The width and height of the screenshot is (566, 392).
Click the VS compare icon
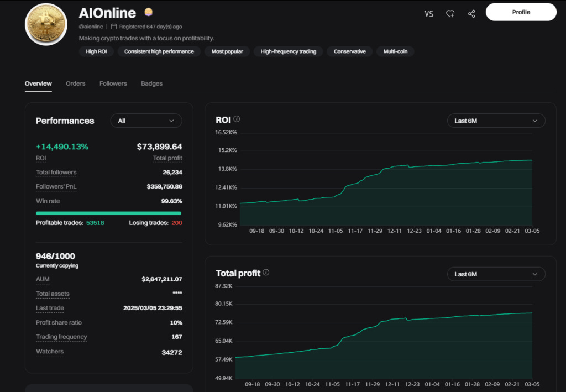[429, 14]
